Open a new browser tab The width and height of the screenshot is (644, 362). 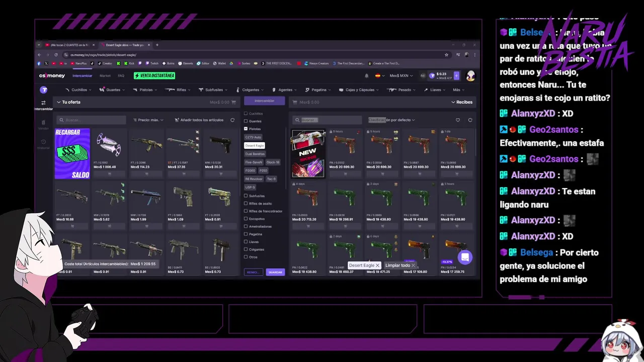pyautogui.click(x=157, y=45)
